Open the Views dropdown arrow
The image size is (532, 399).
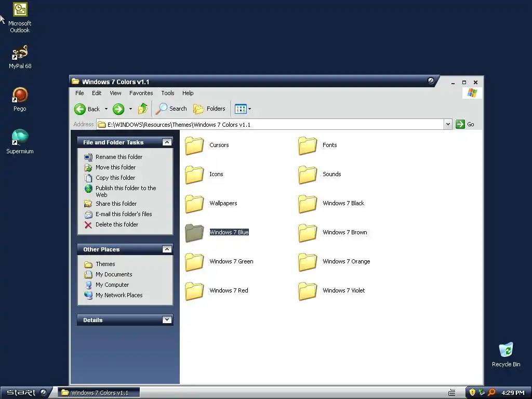point(250,109)
